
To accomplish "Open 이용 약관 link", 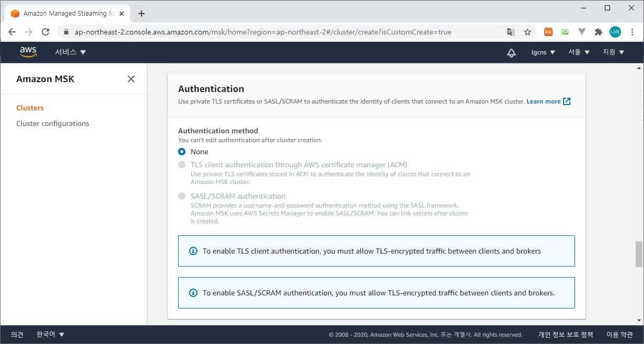I will click(619, 335).
